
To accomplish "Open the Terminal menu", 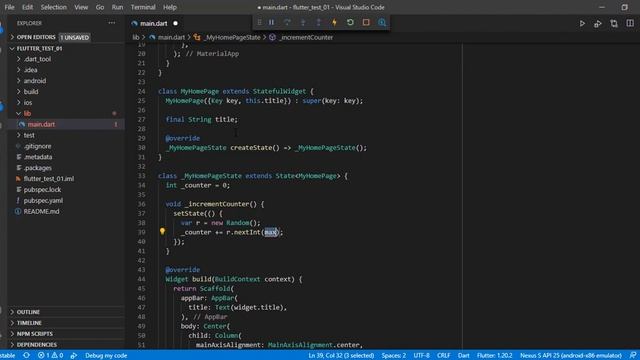I will click(143, 7).
